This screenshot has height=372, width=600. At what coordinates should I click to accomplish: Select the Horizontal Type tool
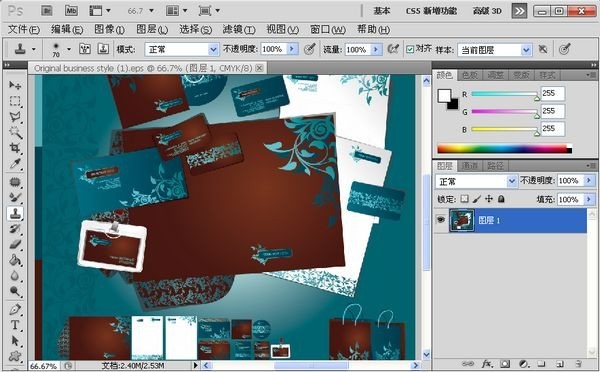point(15,325)
